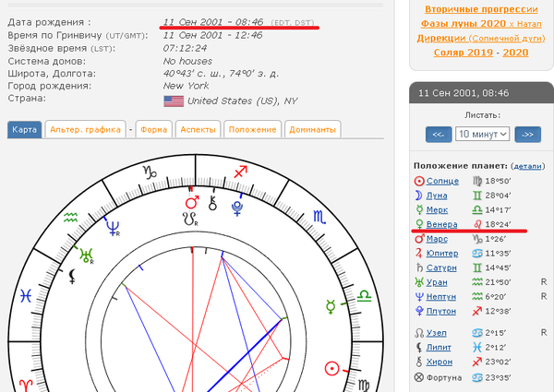Click the New York city value
Viewport: 554px width, 392px height.
[x=186, y=86]
